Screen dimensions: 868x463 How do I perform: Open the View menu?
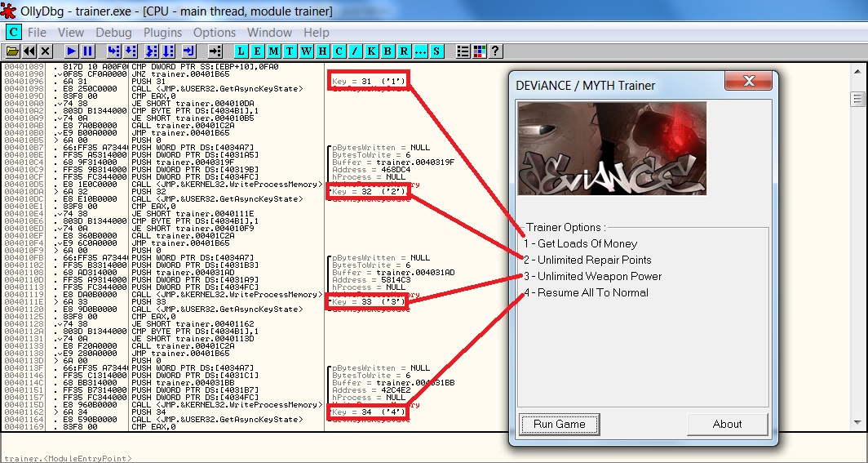pos(71,32)
